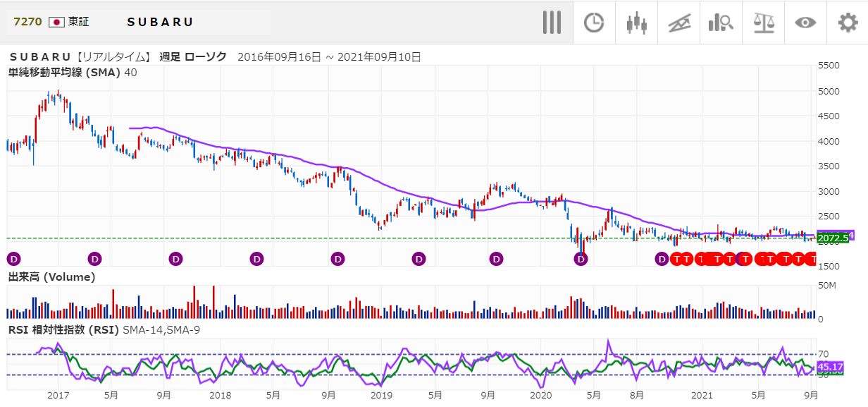This screenshot has height=407, width=868.
Task: Click the chart date range text
Action: (x=329, y=56)
